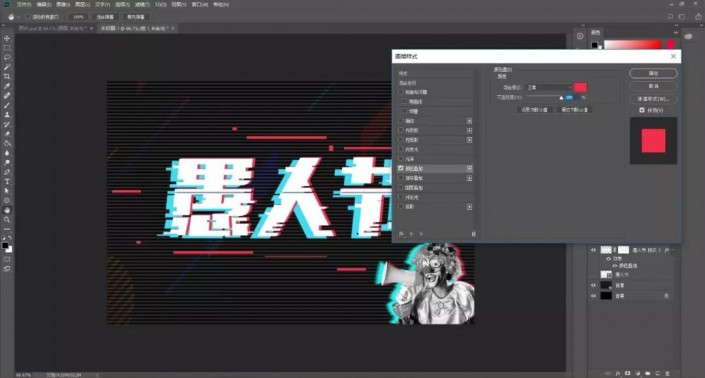Select the Pen tool

[x=7, y=172]
